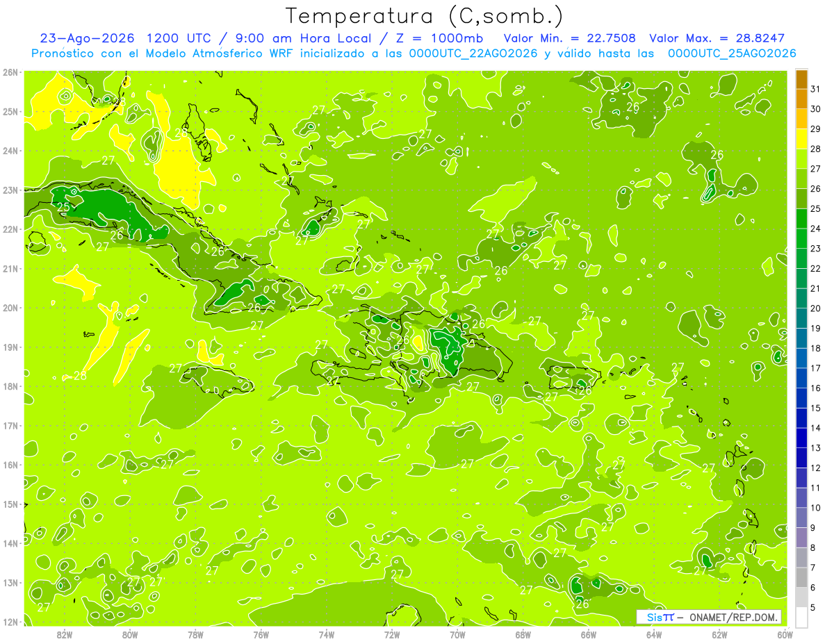Click the '14N' latitude axis label
The width and height of the screenshot is (834, 644).
11,543
